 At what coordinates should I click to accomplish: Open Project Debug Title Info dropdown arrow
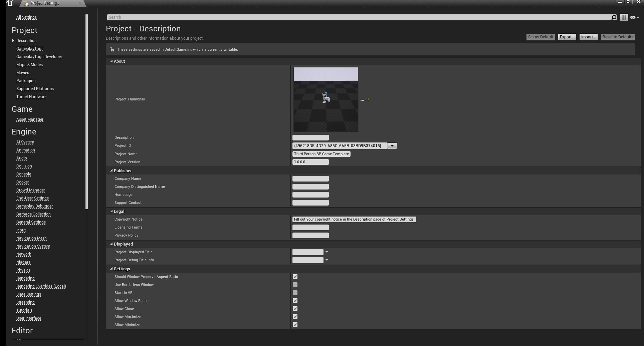click(327, 260)
